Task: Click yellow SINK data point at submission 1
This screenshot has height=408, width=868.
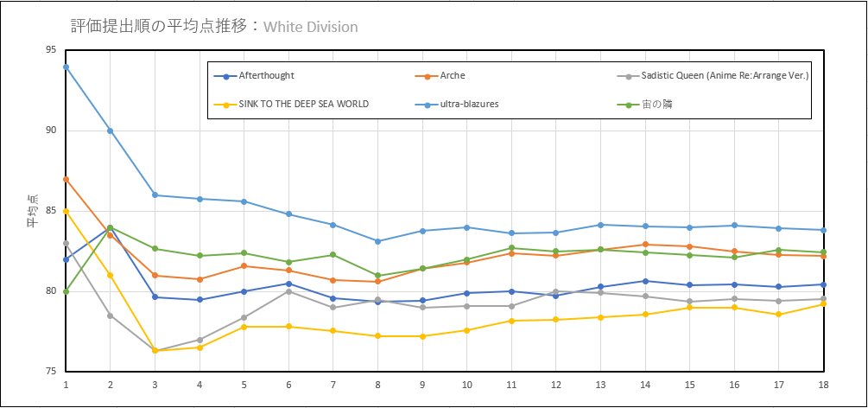Action: pos(66,211)
